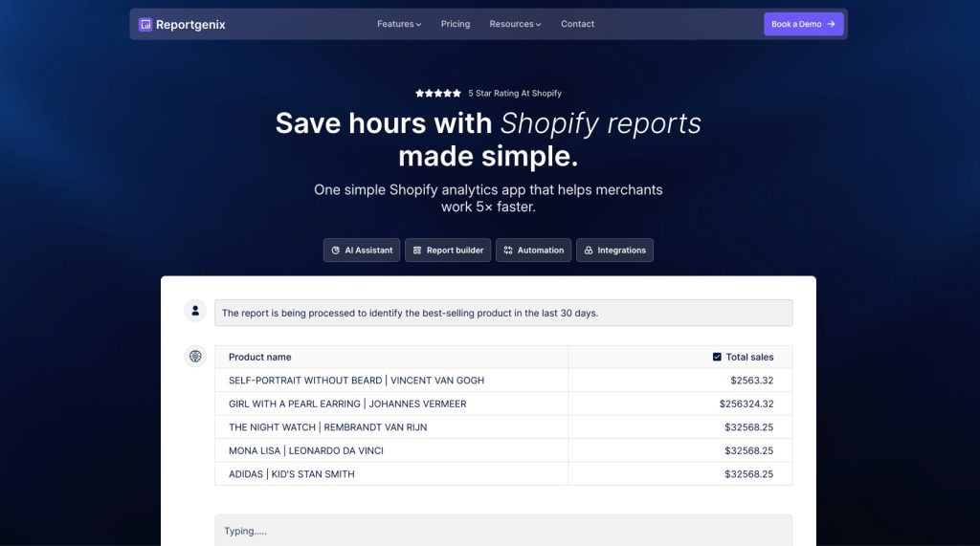Click the report processing message box
980x546 pixels.
tap(503, 313)
